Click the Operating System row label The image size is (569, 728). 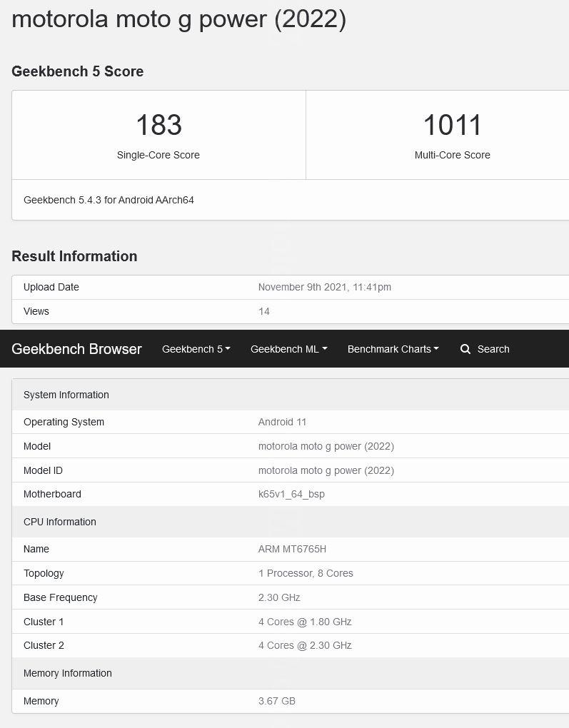[64, 422]
